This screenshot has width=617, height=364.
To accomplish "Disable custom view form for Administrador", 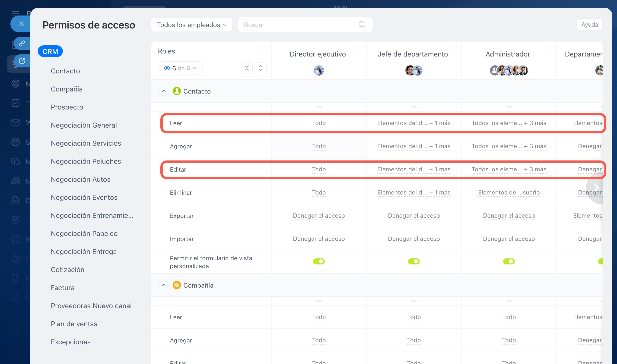I will pyautogui.click(x=509, y=261).
